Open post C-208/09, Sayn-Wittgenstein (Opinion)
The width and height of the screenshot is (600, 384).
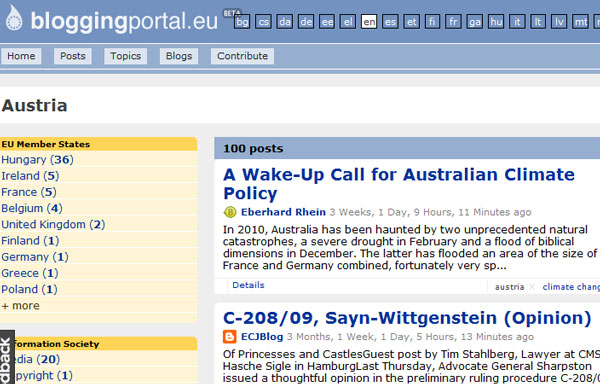point(407,318)
